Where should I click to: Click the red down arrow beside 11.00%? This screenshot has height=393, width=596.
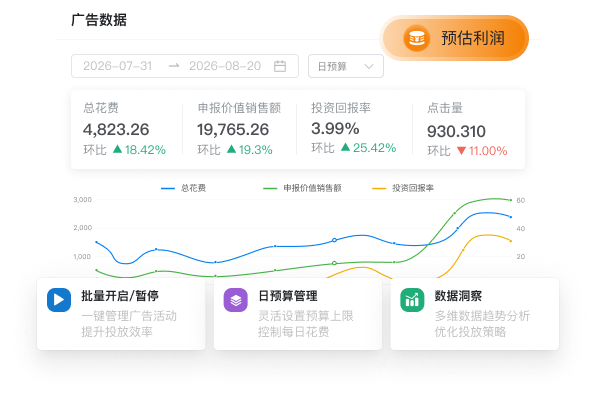pos(461,151)
